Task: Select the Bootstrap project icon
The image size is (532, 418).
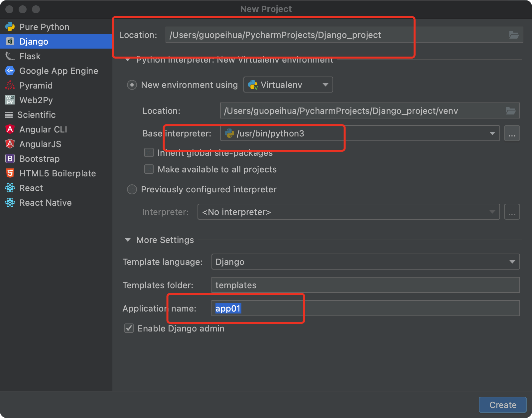Action: coord(10,158)
